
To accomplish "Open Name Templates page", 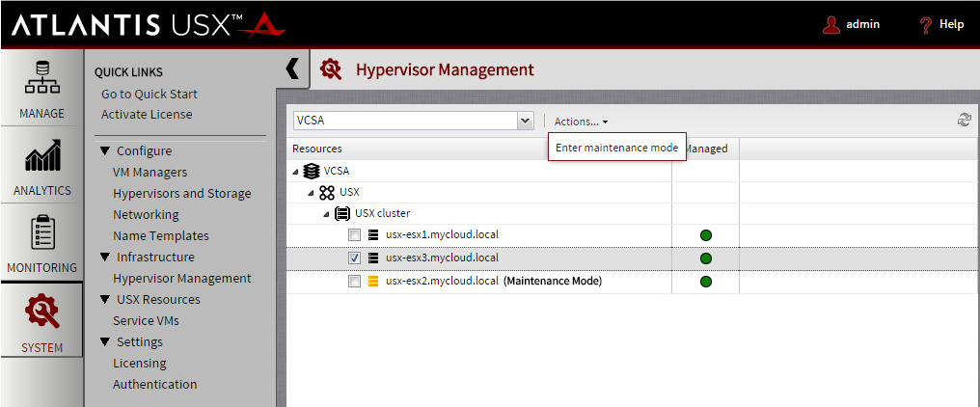I will tap(161, 235).
